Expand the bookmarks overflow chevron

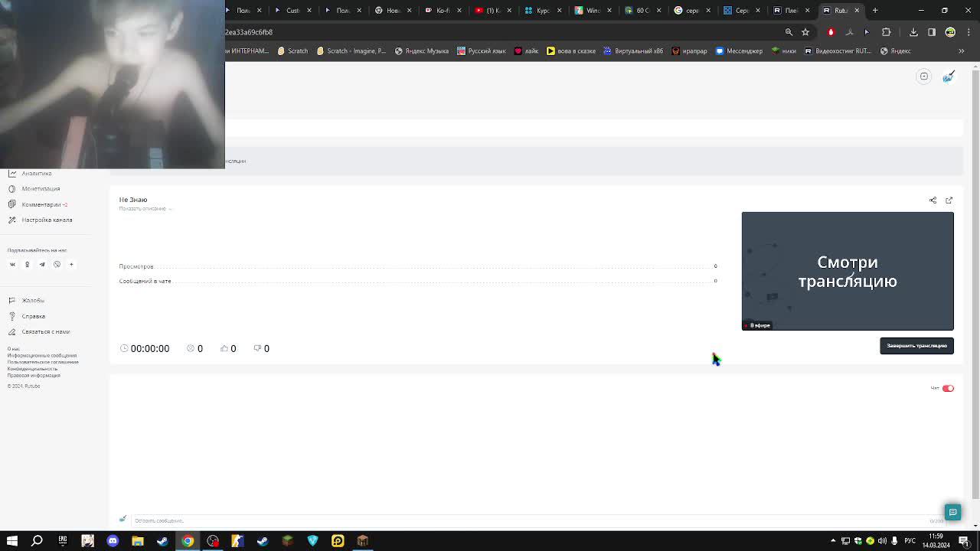pyautogui.click(x=962, y=51)
